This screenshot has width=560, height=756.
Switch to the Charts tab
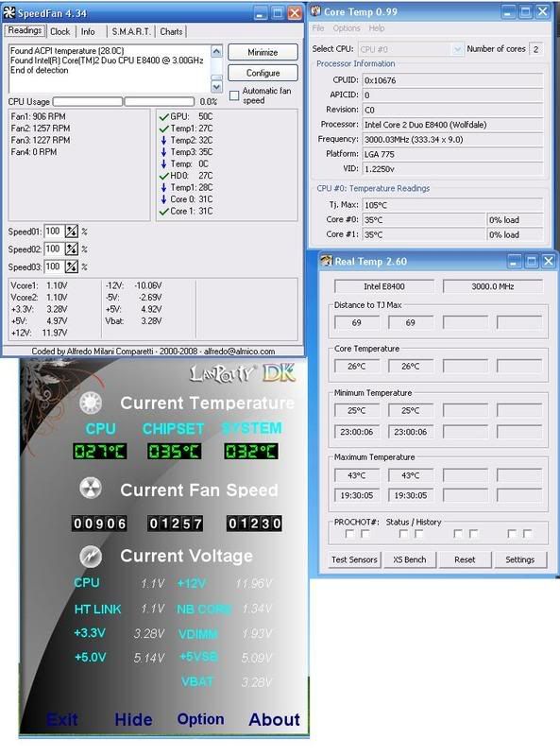pyautogui.click(x=171, y=32)
